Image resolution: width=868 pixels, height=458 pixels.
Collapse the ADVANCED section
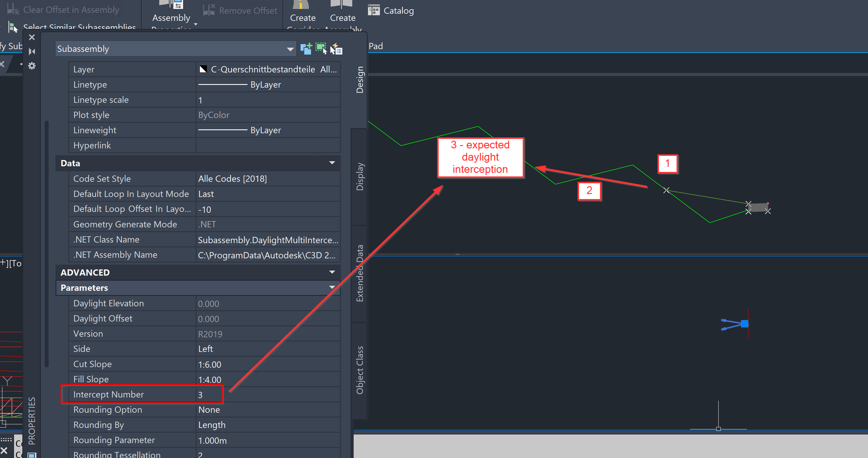coord(332,272)
